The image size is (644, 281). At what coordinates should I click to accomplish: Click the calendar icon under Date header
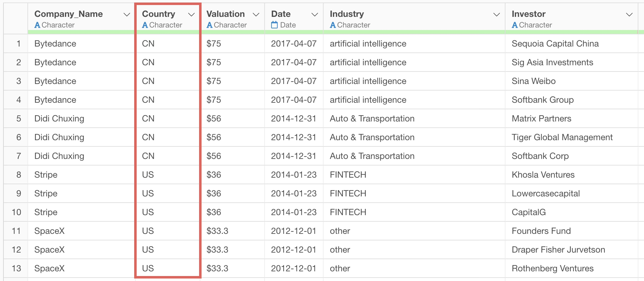[274, 25]
